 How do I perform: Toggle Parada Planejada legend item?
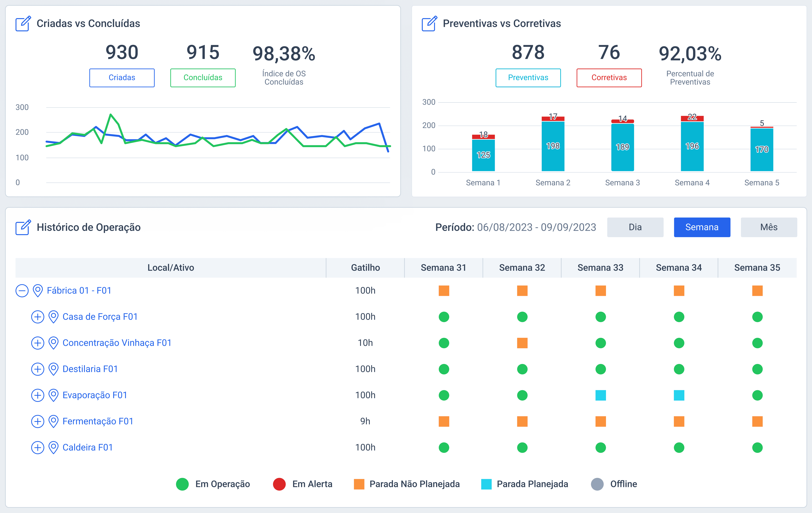pos(524,484)
